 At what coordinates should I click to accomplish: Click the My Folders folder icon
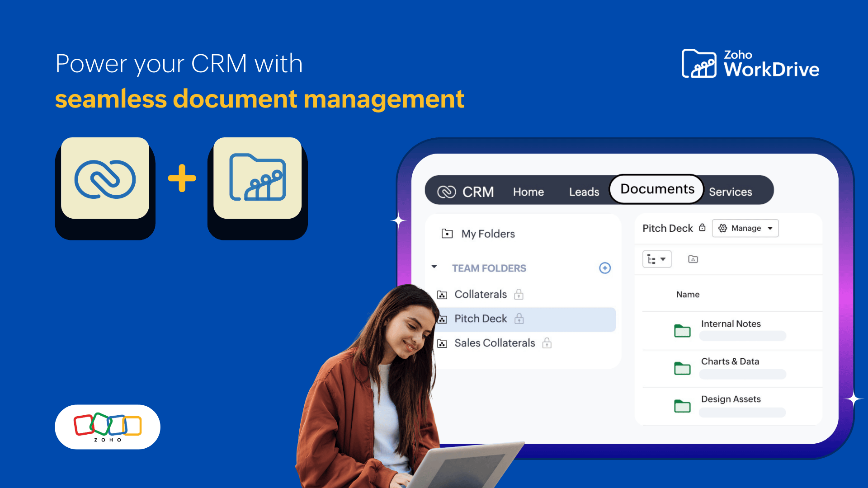447,234
